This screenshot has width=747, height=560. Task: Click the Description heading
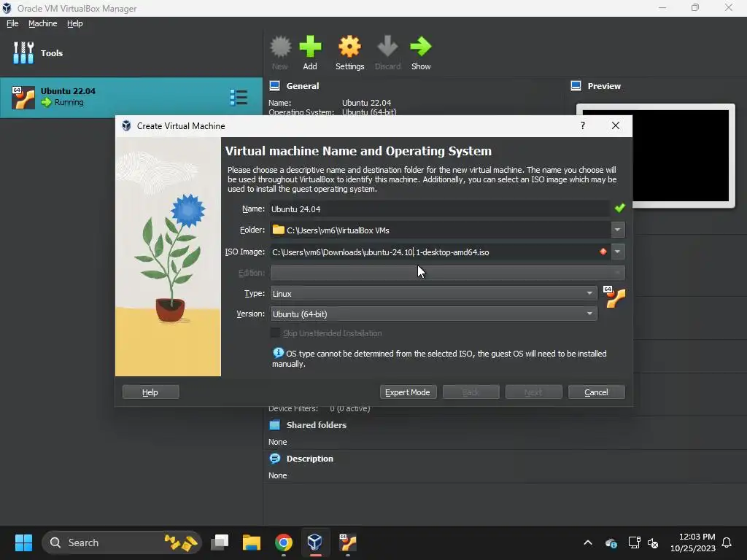(x=309, y=459)
